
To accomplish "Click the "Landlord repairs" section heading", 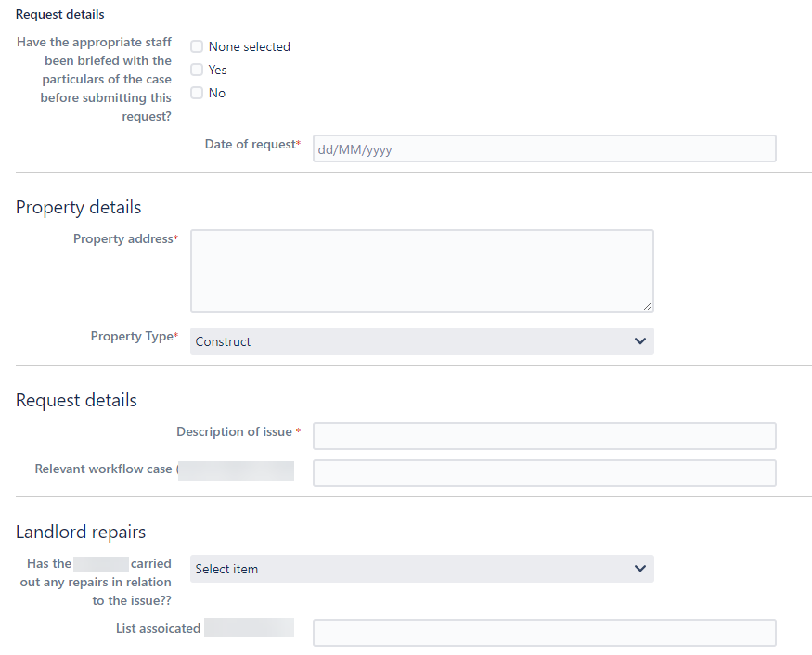I will 80,532.
